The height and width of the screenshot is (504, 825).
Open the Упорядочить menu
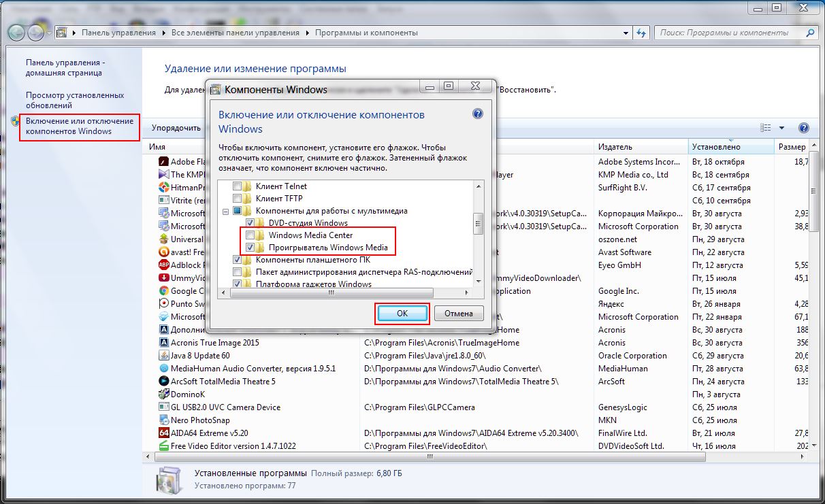click(177, 128)
